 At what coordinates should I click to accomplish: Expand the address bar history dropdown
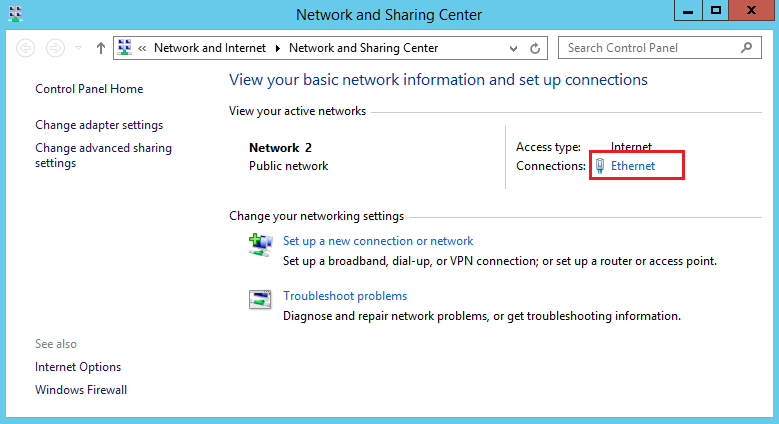click(513, 48)
